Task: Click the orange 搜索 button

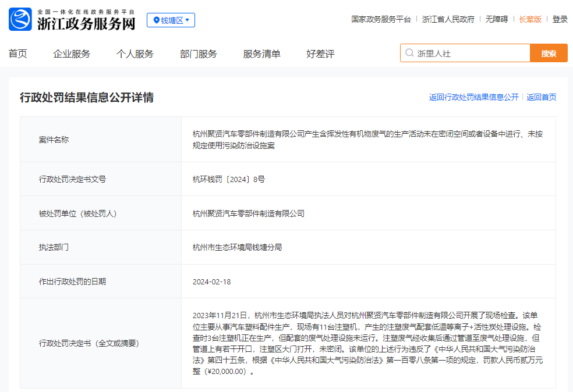Action: coord(549,54)
